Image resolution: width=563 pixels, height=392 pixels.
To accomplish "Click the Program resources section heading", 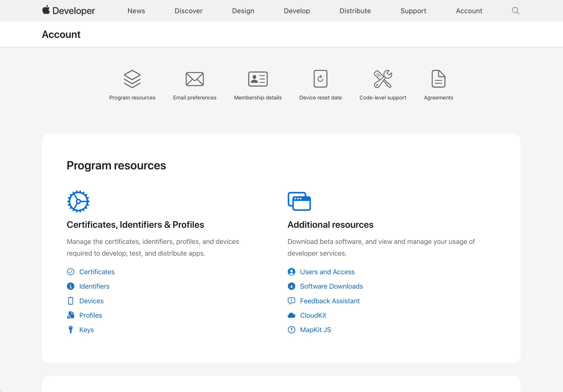I will pos(116,166).
